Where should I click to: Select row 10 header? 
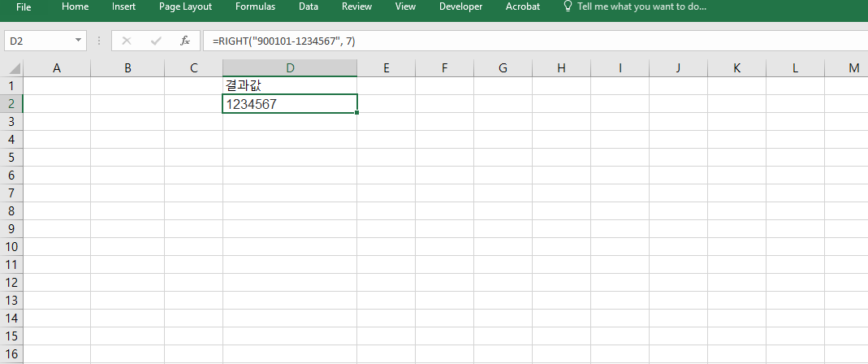coord(11,246)
